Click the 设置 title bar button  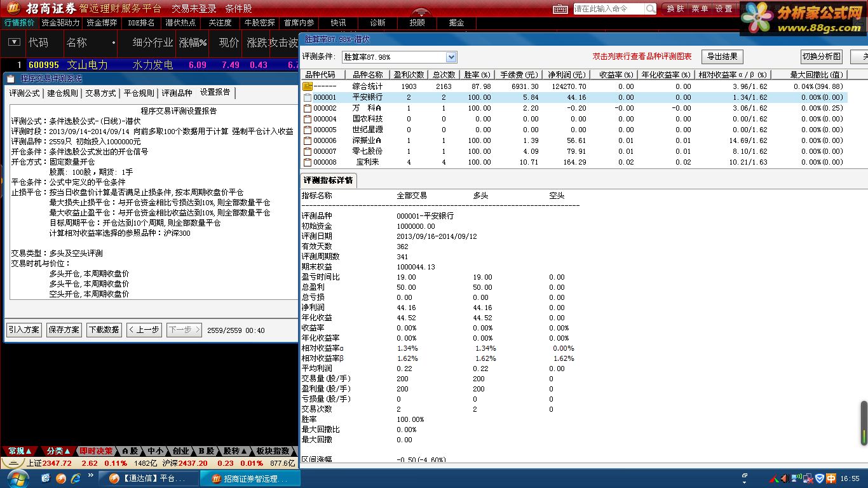click(724, 9)
